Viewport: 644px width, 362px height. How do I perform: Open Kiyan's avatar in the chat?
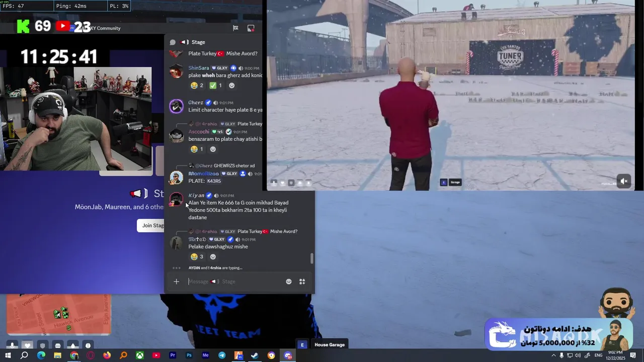tap(176, 200)
